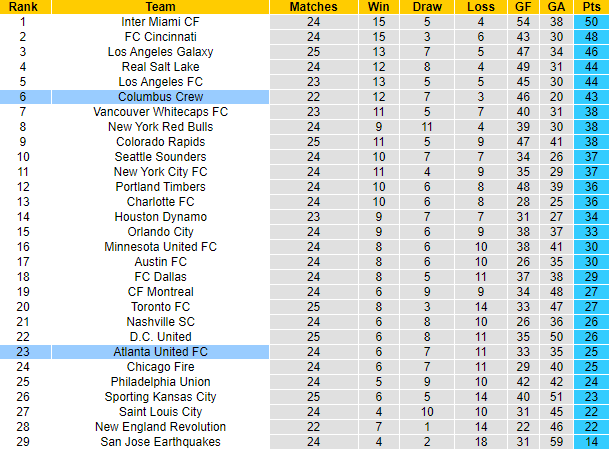Screen dimensions: 609x450
Task: Open the Seattle Sounders team link
Action: pos(160,156)
